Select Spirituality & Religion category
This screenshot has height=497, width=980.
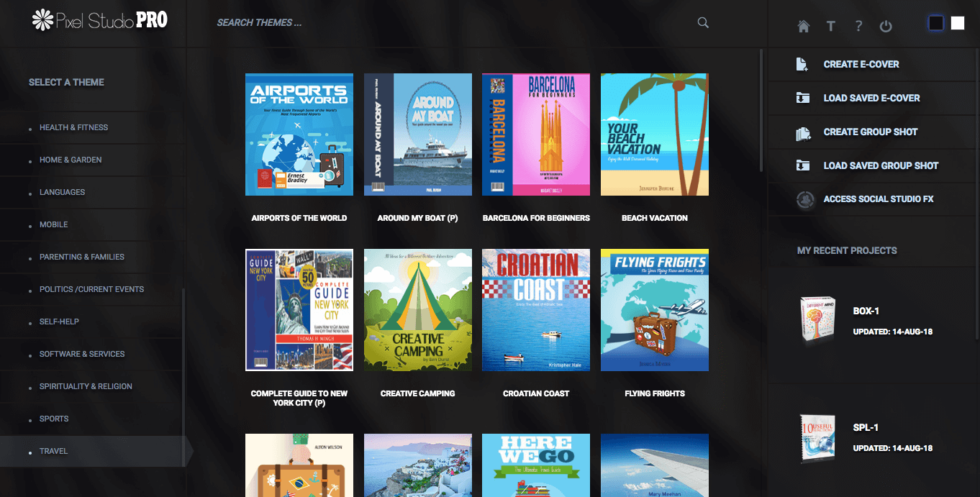point(86,386)
